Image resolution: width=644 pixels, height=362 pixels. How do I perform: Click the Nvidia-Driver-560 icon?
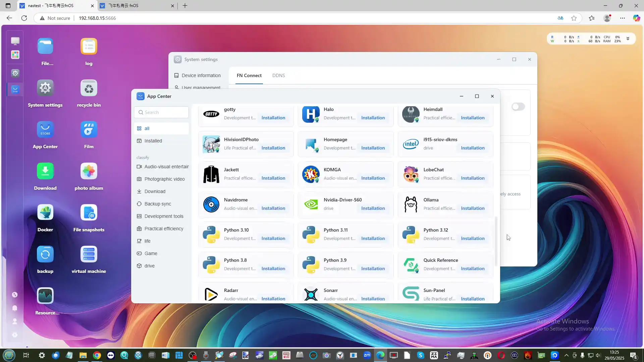(311, 204)
